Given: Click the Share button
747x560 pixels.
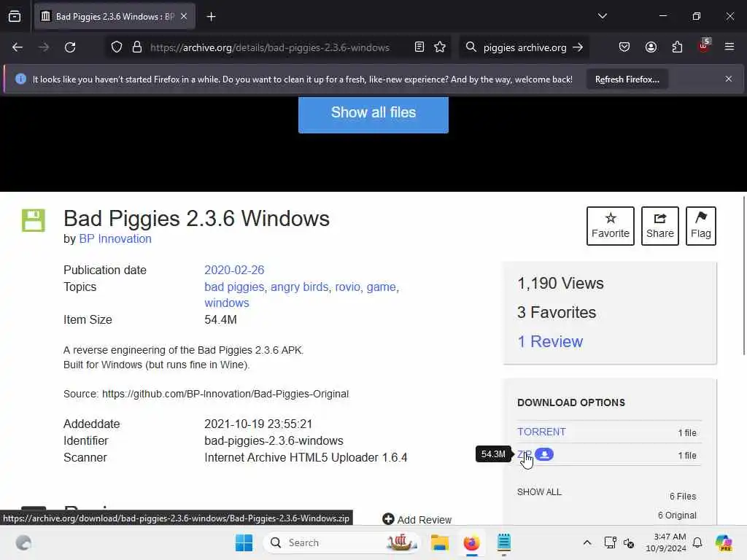Looking at the screenshot, I should tap(659, 226).
